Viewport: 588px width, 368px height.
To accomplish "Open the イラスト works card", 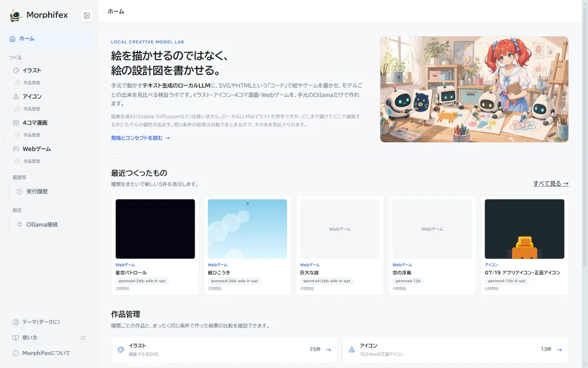I will coord(224,350).
